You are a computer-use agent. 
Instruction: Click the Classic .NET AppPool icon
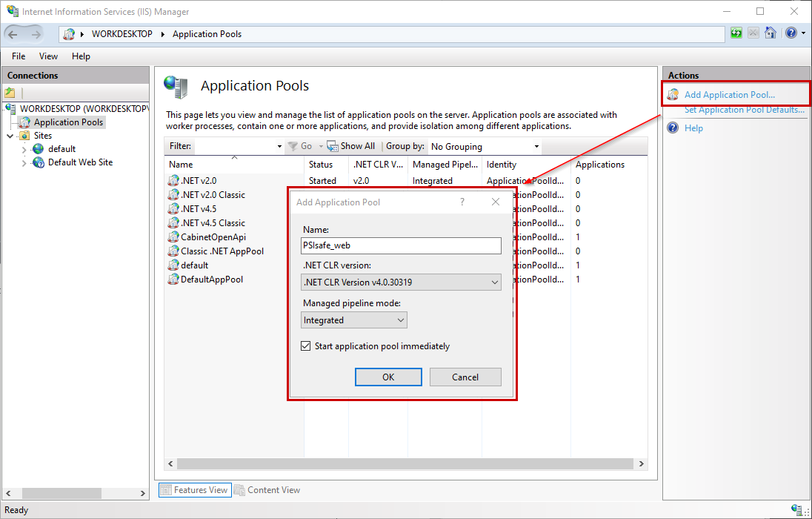[173, 251]
